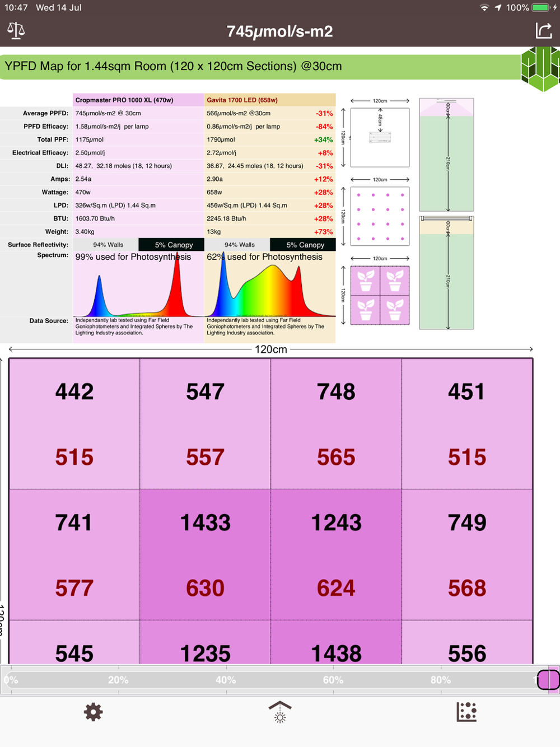Screen dimensions: 560x747
Task: Tap the lamp hanging height icon
Action: coord(280,712)
